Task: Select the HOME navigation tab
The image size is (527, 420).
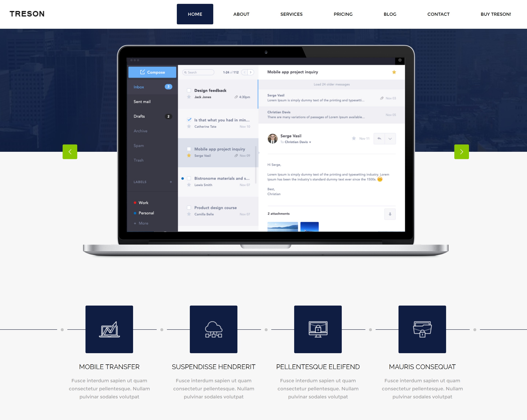Action: coord(195,14)
